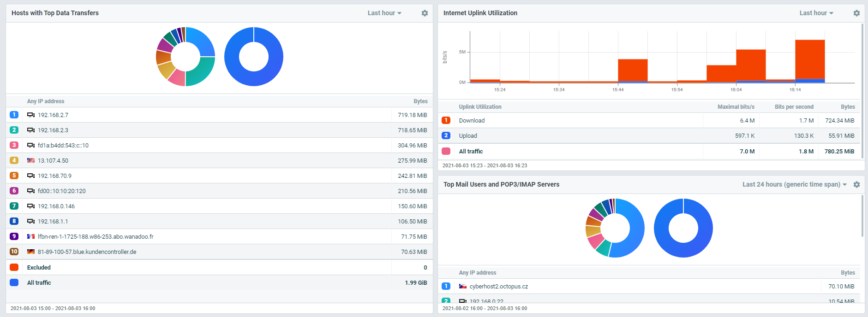
Task: Expand Last hour dropdown in Uplink Utilization panel
Action: pyautogui.click(x=816, y=13)
